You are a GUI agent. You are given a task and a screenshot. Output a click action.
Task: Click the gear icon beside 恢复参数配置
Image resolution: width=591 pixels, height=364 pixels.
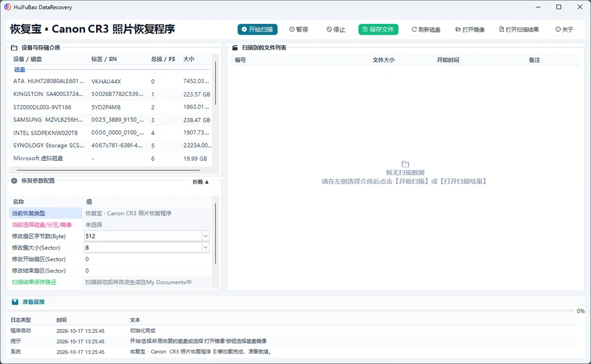[x=14, y=181]
